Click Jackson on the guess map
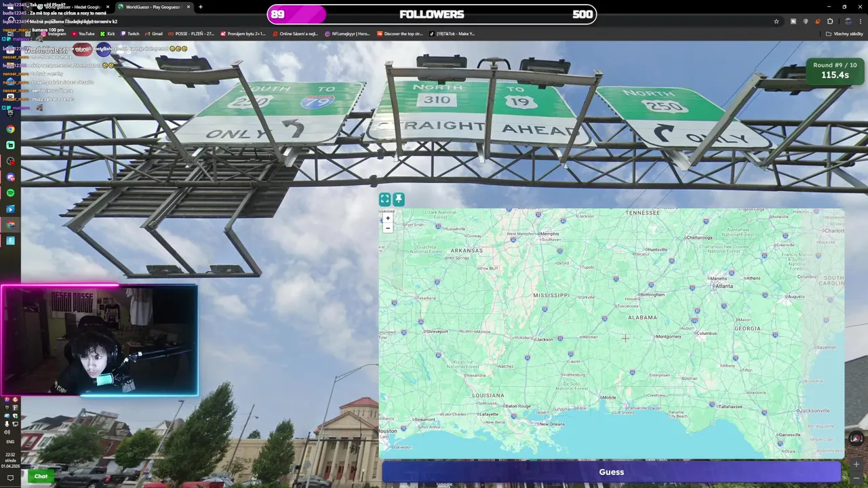The width and height of the screenshot is (868, 488). [x=544, y=340]
